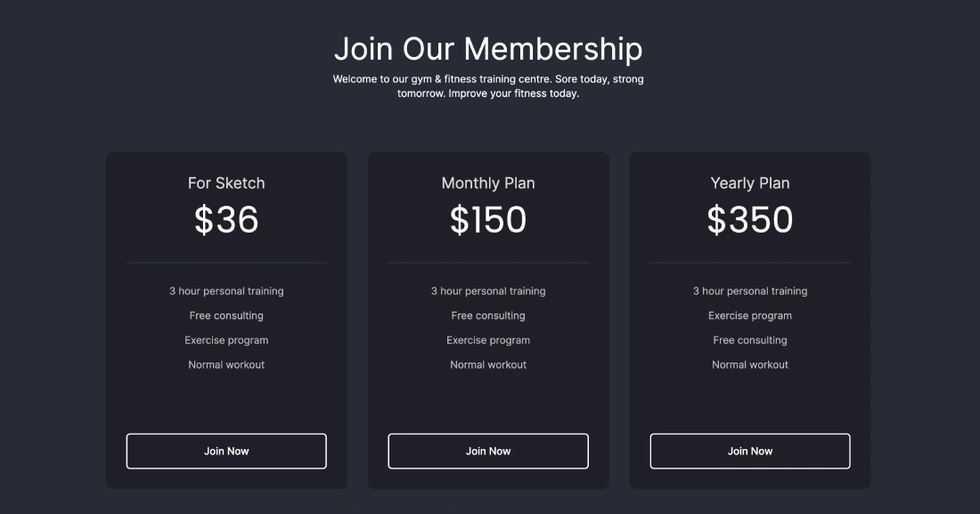Click Join Now on the For Sketch card
The width and height of the screenshot is (980, 514).
[226, 451]
